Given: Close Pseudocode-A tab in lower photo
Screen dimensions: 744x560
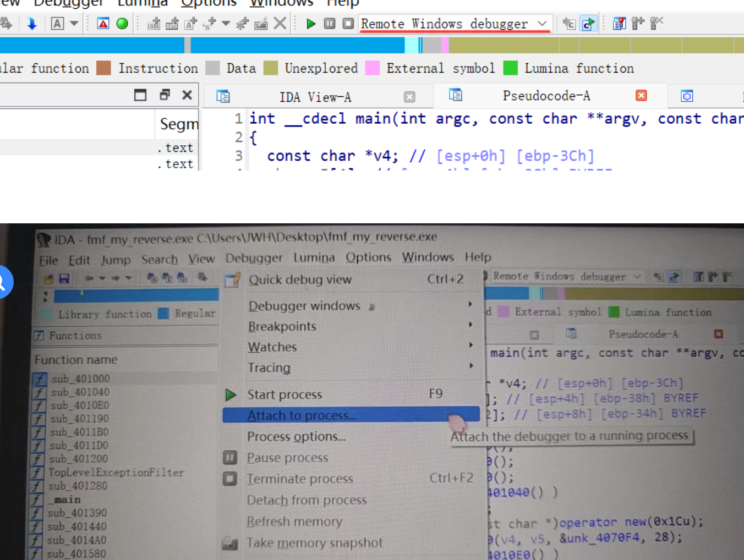Looking at the screenshot, I should click(x=718, y=334).
